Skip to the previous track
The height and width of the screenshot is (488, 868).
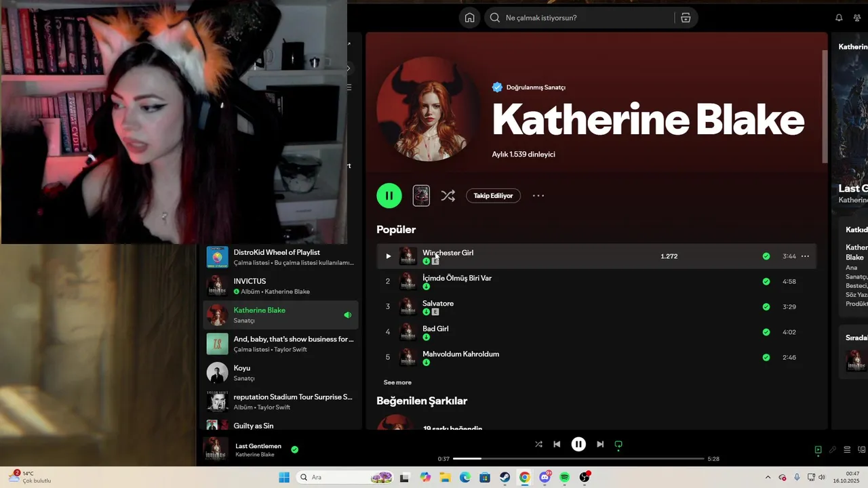click(557, 445)
